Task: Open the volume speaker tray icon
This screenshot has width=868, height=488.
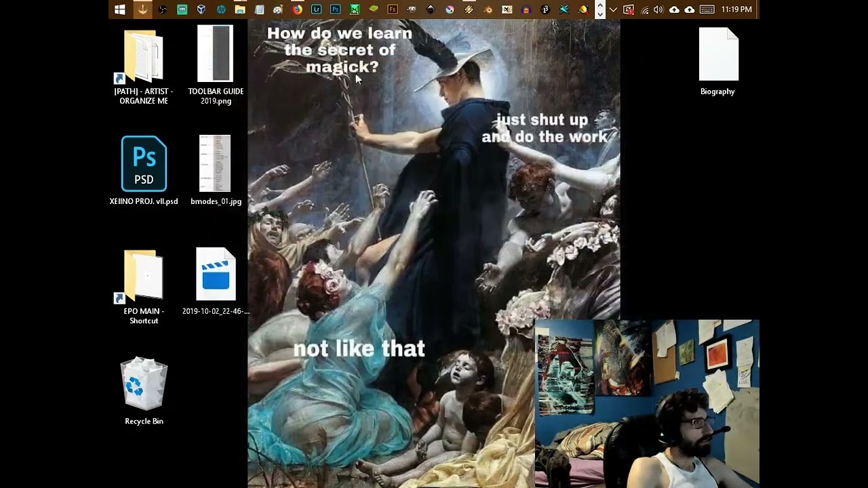Action: [x=658, y=9]
